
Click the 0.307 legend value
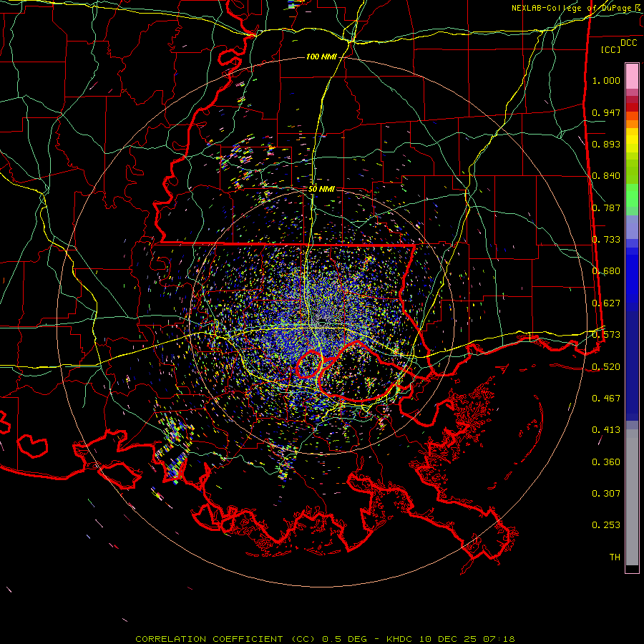tap(606, 494)
